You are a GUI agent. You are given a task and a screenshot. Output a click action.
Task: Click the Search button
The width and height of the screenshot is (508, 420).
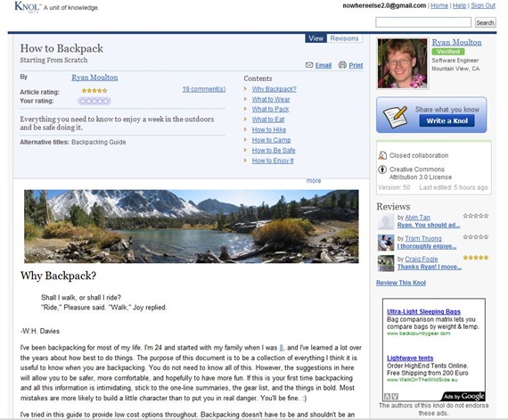tap(485, 22)
